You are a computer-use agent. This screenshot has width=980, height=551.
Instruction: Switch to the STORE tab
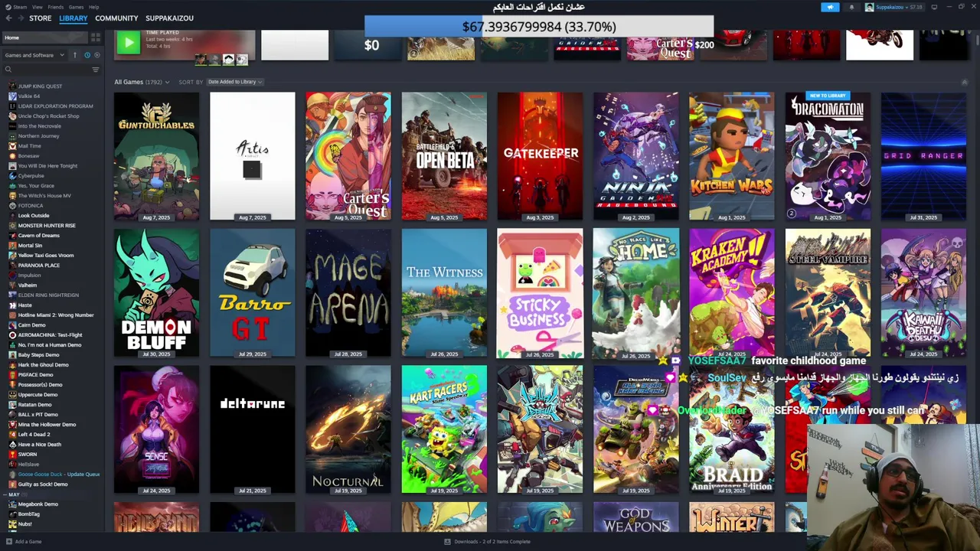(x=41, y=18)
